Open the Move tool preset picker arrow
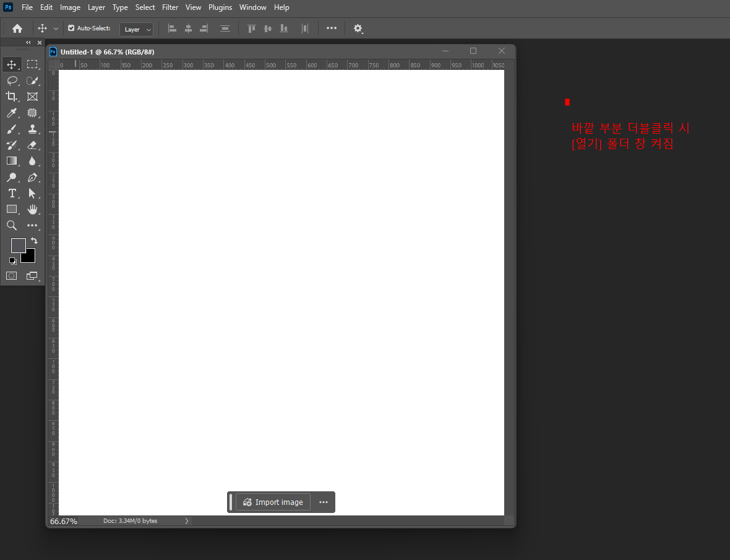Viewport: 730px width, 560px height. click(x=56, y=29)
